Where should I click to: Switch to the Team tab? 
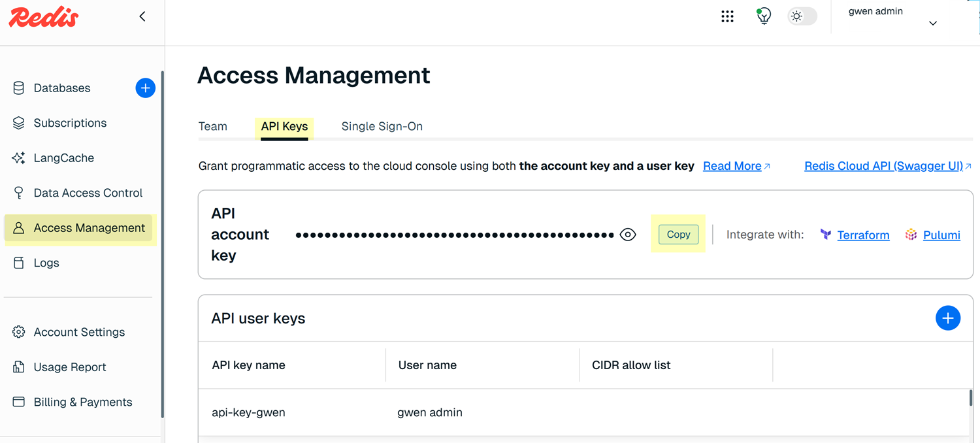[x=213, y=126]
